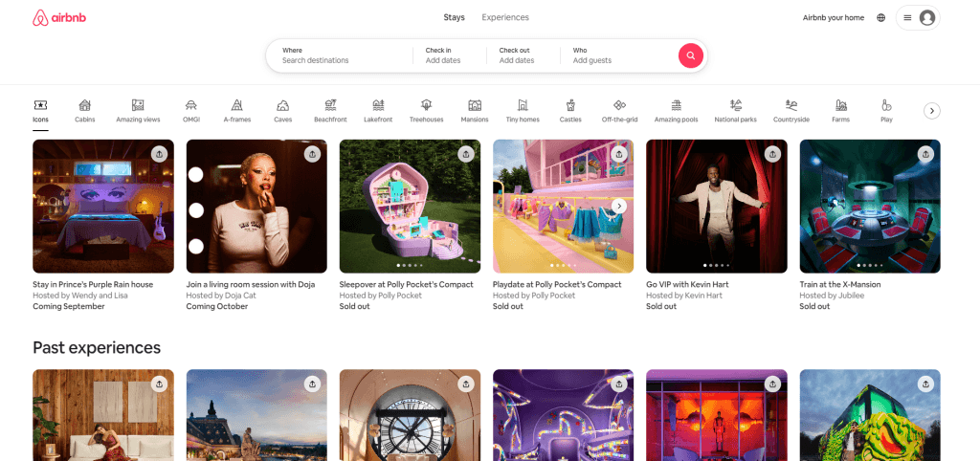Image resolution: width=980 pixels, height=461 pixels.
Task: Open the X-Mansion training room photo
Action: tap(870, 207)
